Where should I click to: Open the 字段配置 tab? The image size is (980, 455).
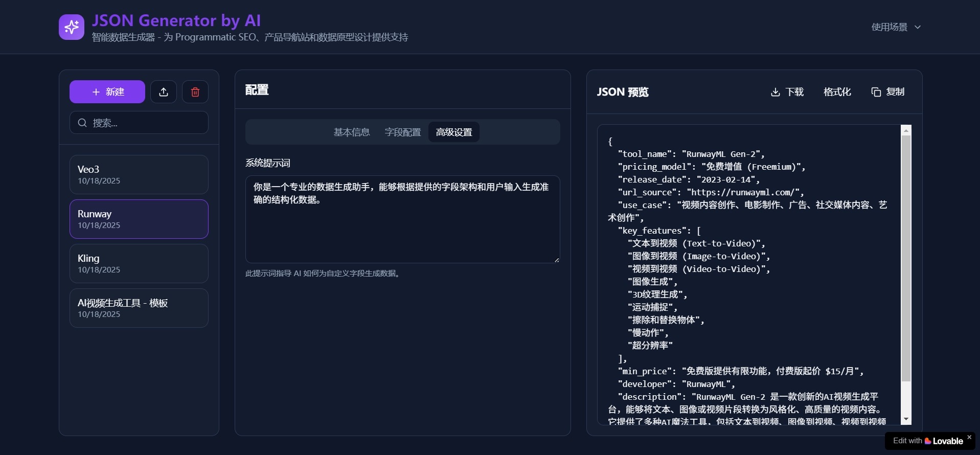coord(403,132)
